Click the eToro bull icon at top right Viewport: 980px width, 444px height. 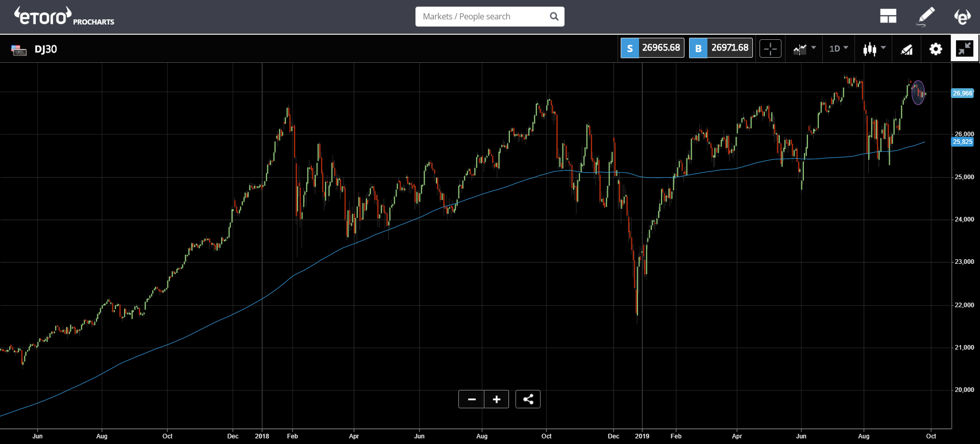coord(962,16)
